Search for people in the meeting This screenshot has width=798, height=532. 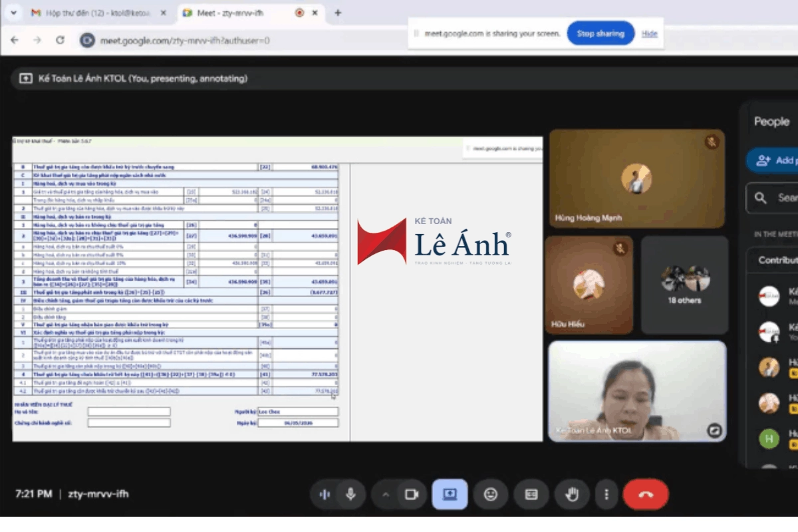[773, 198]
